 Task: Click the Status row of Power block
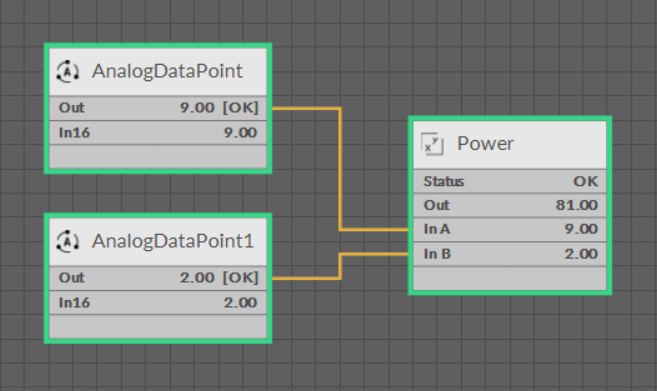[510, 181]
